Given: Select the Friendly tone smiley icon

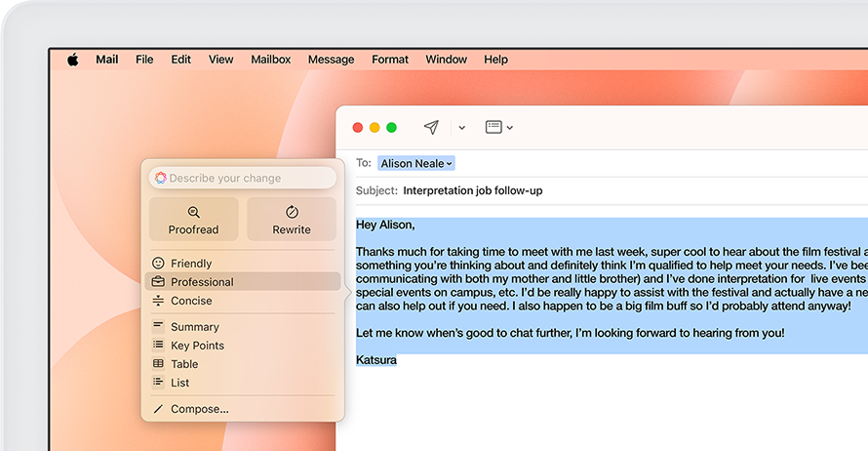Looking at the screenshot, I should (x=158, y=264).
